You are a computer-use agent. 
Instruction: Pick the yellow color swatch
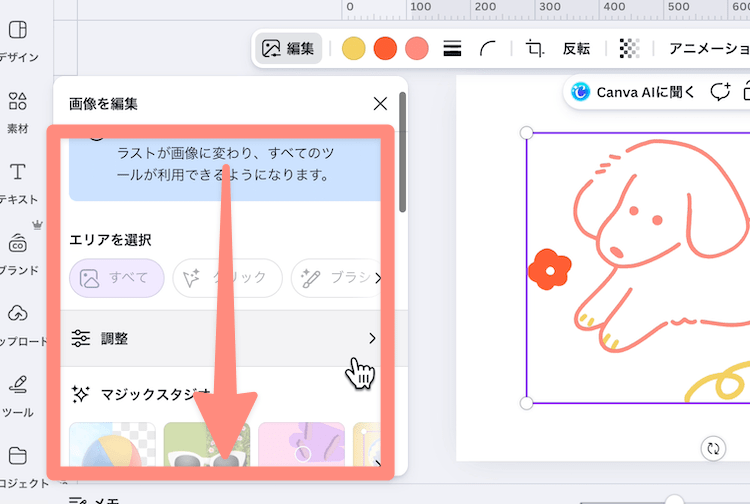[x=353, y=48]
